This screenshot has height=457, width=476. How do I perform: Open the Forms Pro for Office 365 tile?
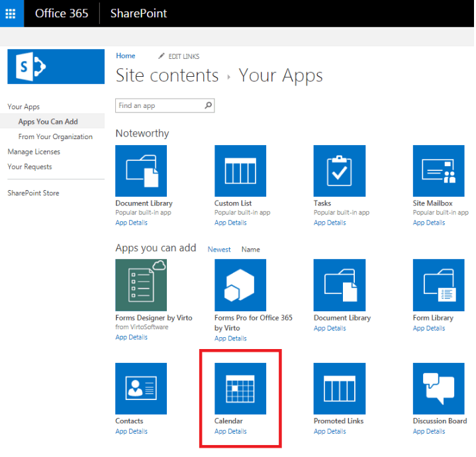click(240, 285)
